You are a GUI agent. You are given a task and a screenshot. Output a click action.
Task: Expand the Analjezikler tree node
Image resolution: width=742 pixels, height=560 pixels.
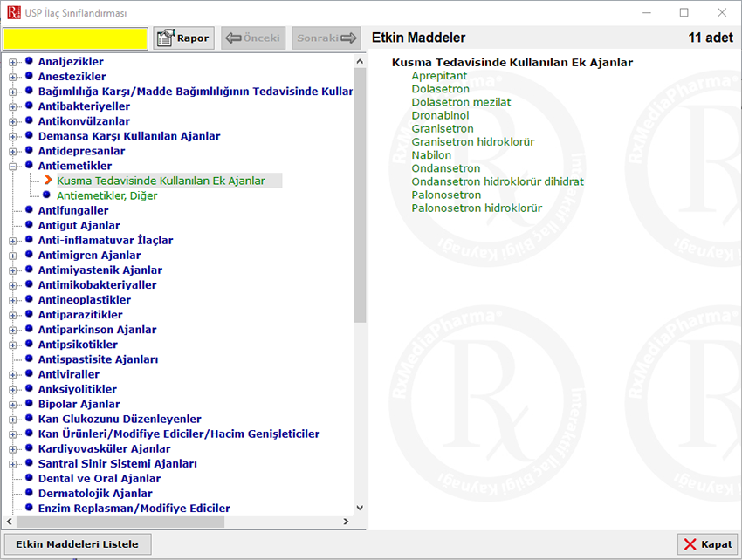tap(13, 62)
